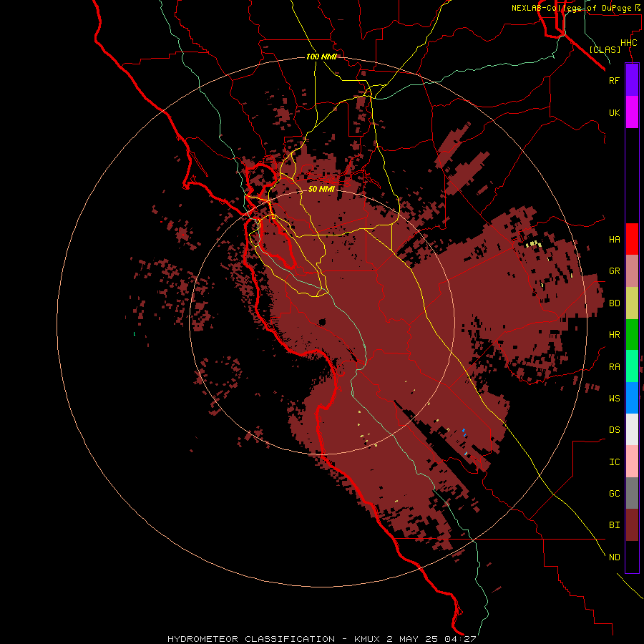Click the WS legend label

click(x=614, y=399)
